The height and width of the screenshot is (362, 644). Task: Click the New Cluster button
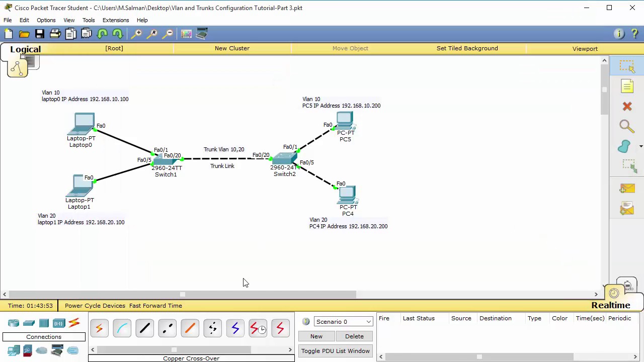click(x=232, y=48)
